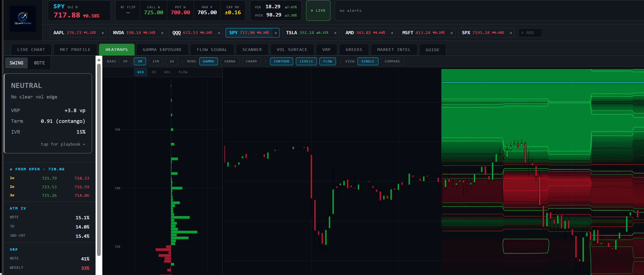Set bars interval to 5M

140,61
